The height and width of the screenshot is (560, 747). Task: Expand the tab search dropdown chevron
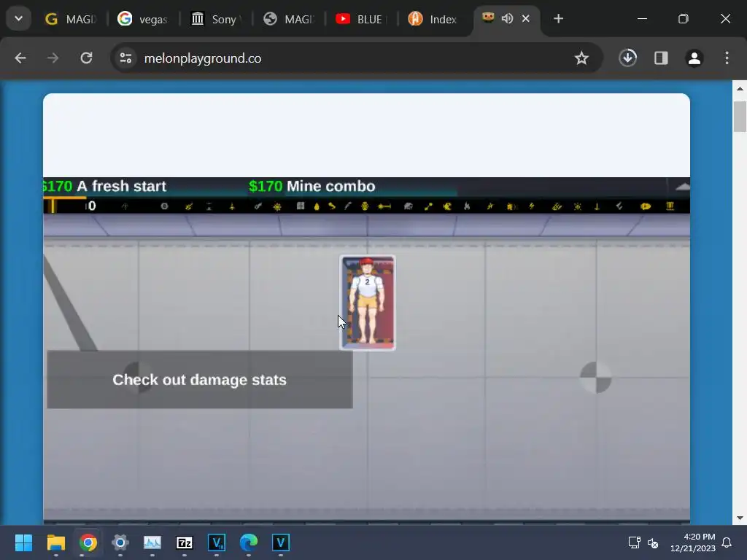tap(18, 18)
